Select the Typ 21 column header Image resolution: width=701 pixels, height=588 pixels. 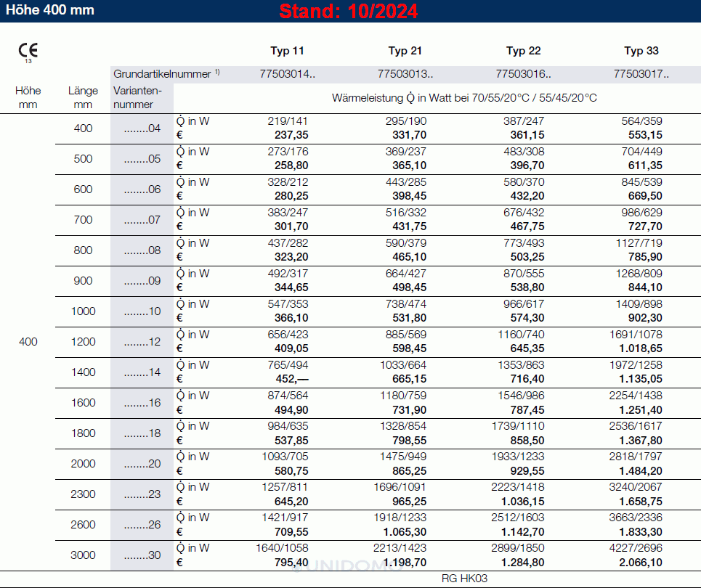click(x=405, y=51)
